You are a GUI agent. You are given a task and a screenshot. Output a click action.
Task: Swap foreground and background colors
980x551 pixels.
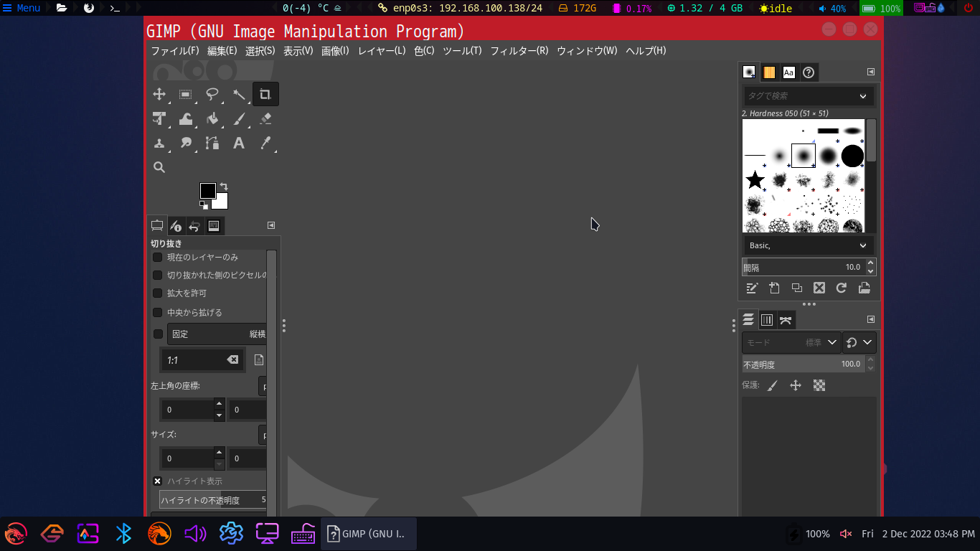pos(223,187)
